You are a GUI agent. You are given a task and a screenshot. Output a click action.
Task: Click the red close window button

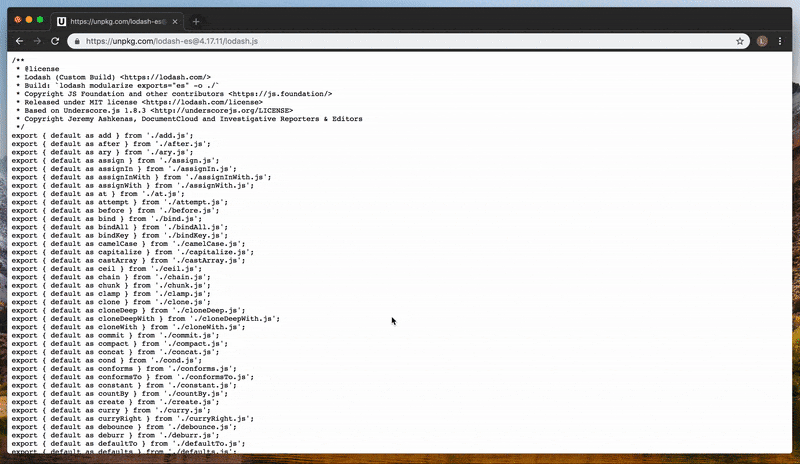click(x=18, y=20)
